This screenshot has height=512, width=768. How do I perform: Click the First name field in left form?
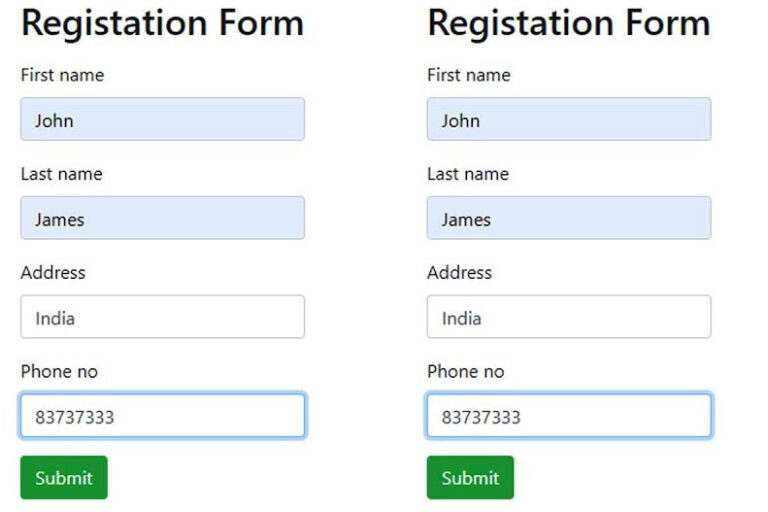click(163, 119)
